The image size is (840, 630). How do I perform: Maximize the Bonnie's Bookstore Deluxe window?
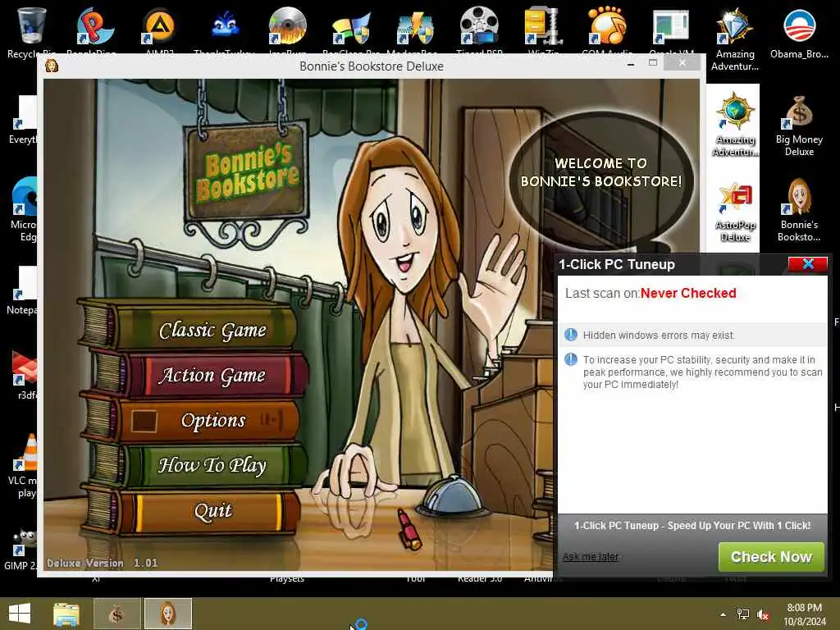pyautogui.click(x=652, y=63)
